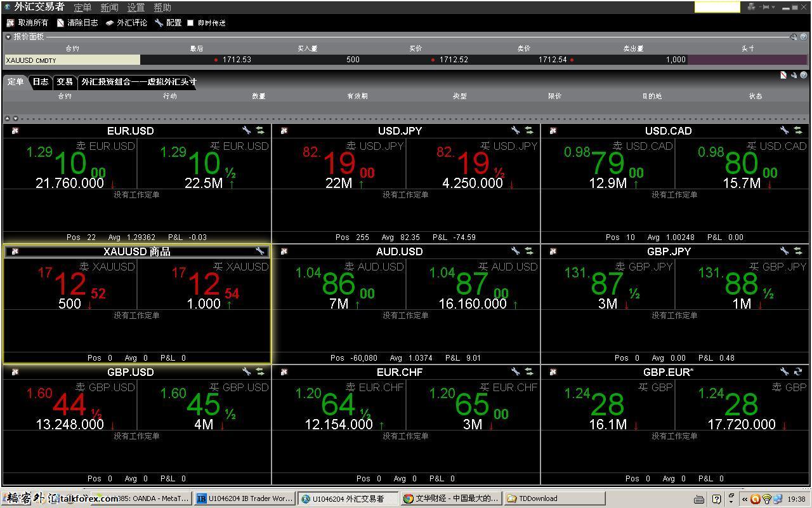Click the clear-orders page icon in orders panel
This screenshot has width=812, height=508.
783,75
